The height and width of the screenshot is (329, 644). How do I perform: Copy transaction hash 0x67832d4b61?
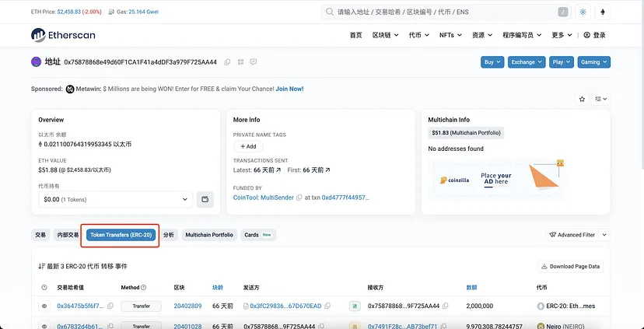[x=110, y=326]
